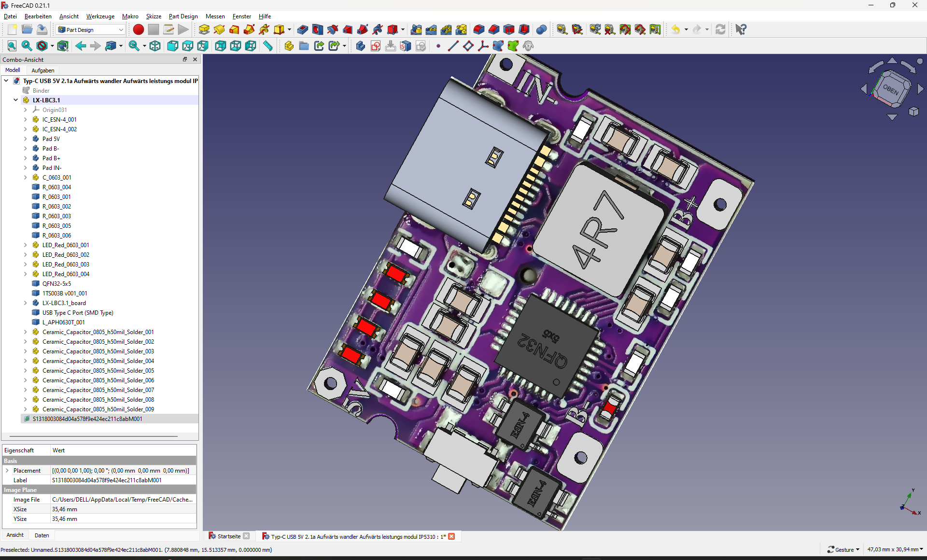
Task: Switch to the Daten property tab
Action: pos(42,535)
